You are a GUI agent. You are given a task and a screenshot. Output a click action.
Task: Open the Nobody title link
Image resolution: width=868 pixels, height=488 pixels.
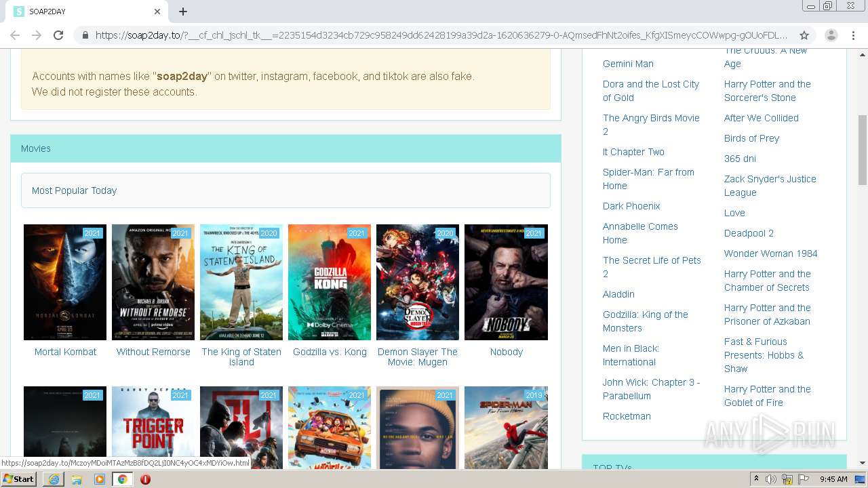click(506, 352)
